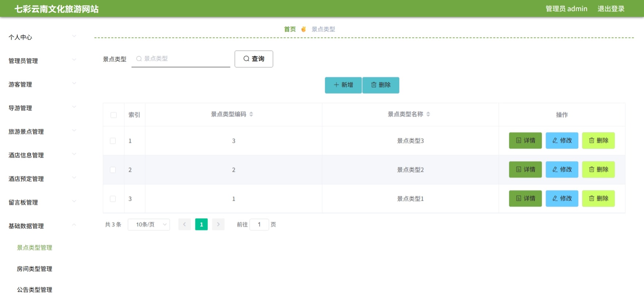
Task: Click the 首页 breadcrumb link
Action: [x=290, y=29]
